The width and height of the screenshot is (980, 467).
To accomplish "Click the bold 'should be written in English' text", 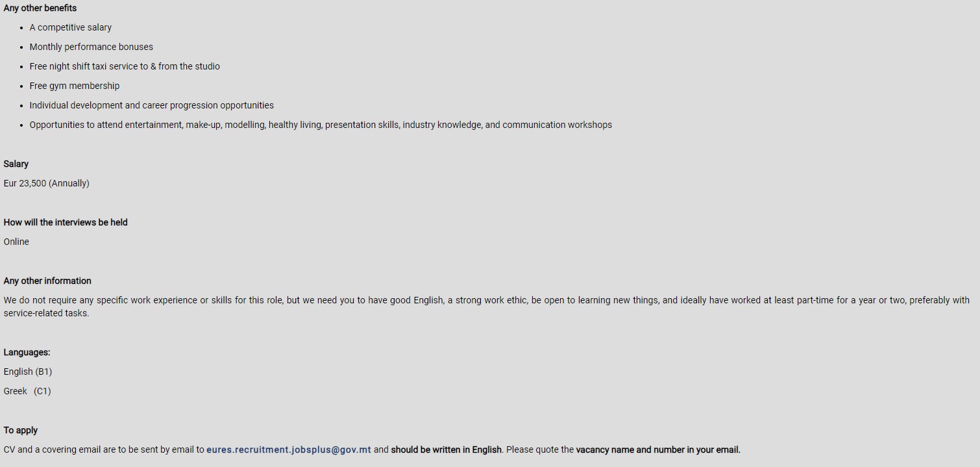I will point(446,449).
